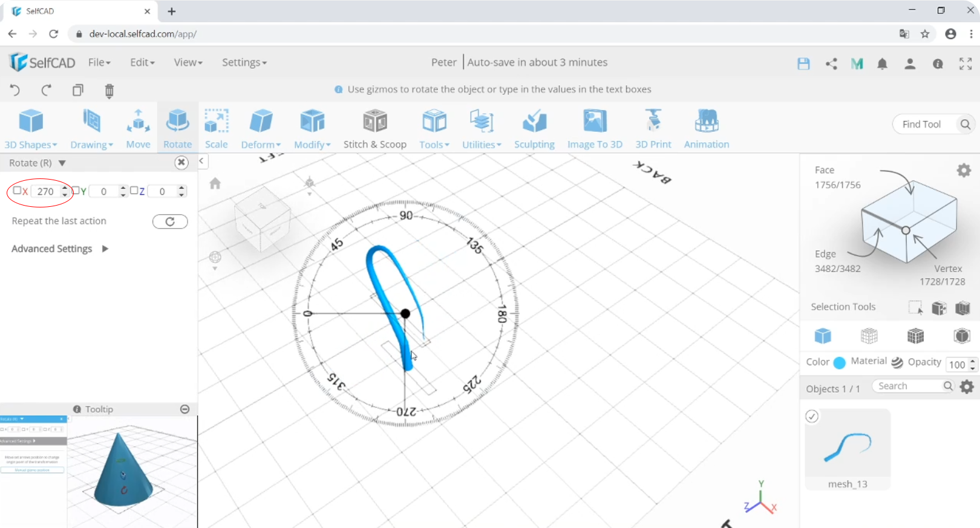The image size is (980, 528).
Task: Collapse the Tooltip panel
Action: [x=185, y=409]
